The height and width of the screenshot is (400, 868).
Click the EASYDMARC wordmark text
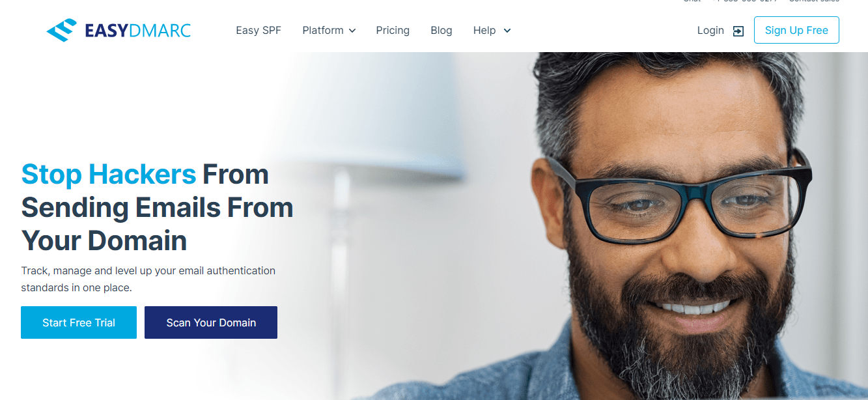pos(138,31)
